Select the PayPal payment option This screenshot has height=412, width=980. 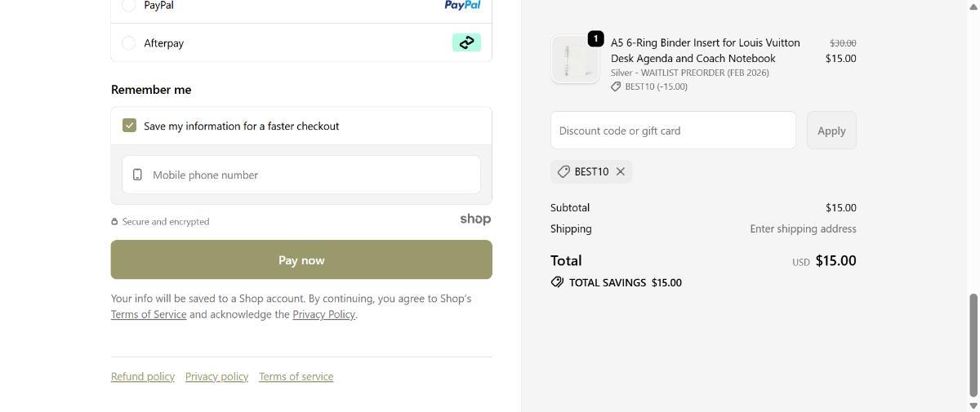tap(128, 5)
